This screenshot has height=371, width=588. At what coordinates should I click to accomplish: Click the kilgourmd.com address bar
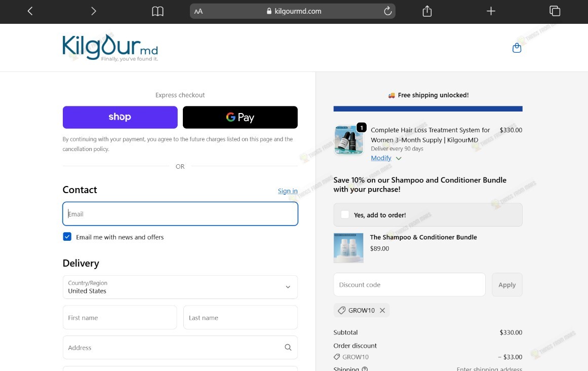tap(293, 11)
